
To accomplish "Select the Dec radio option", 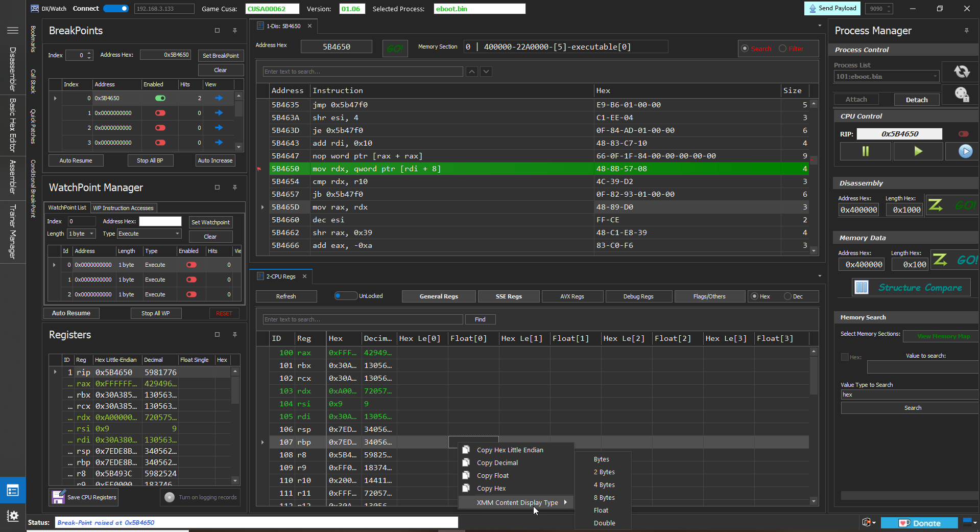I will click(x=787, y=296).
